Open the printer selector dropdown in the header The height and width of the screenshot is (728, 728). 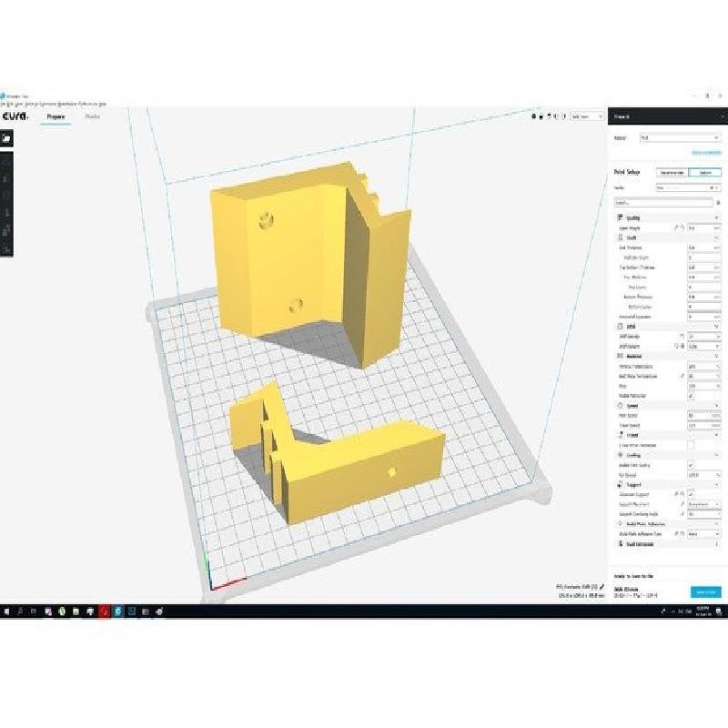(x=668, y=116)
